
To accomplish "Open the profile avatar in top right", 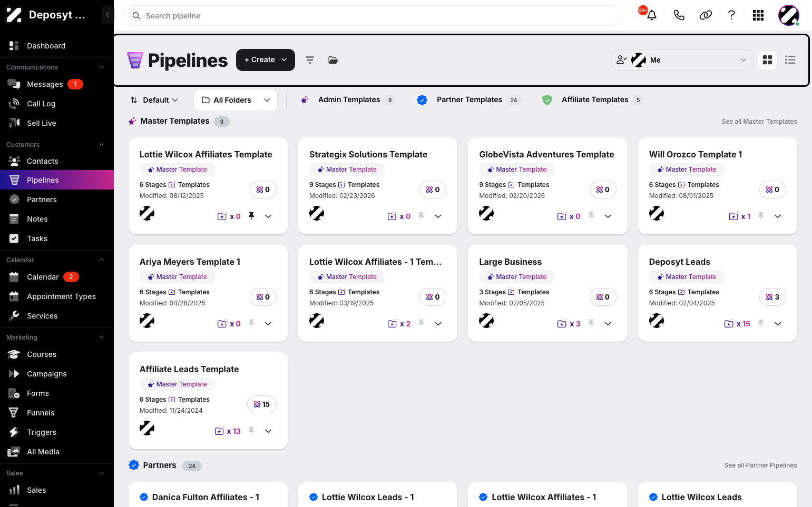I will [789, 15].
